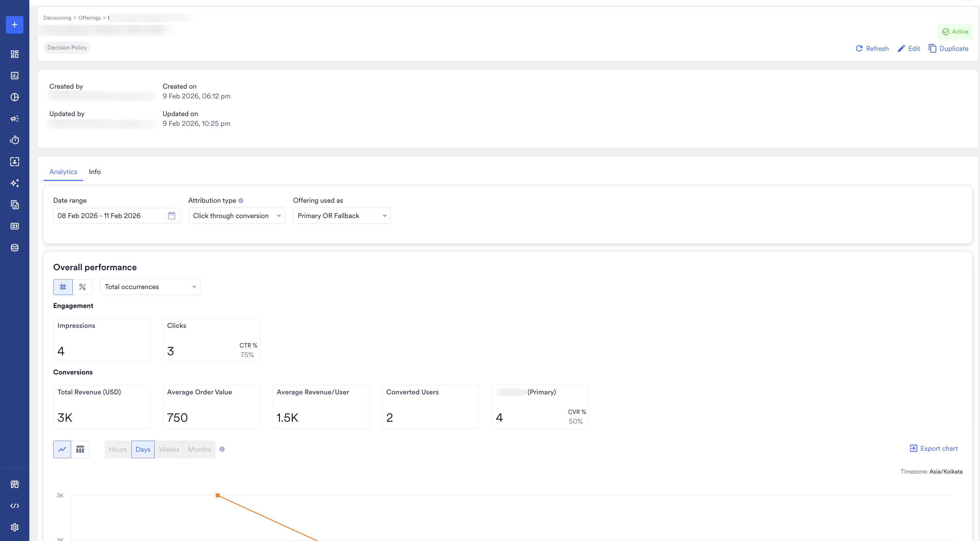The width and height of the screenshot is (980, 541).
Task: Click the developer code icon in sidebar
Action: pos(15,506)
